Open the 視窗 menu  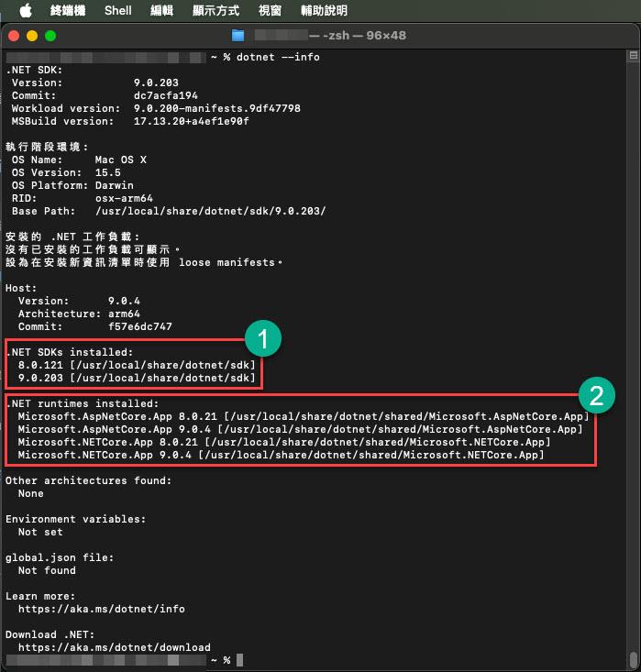[x=270, y=11]
